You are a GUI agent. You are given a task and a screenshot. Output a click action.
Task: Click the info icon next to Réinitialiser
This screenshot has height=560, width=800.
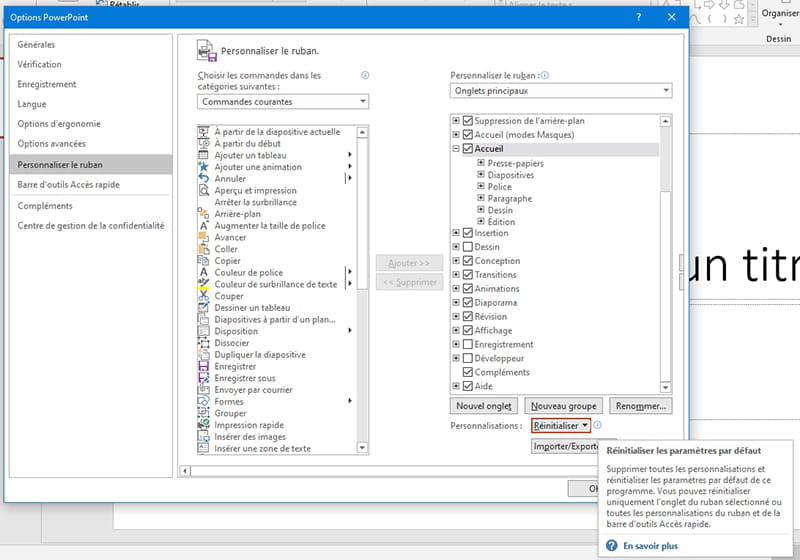597,425
